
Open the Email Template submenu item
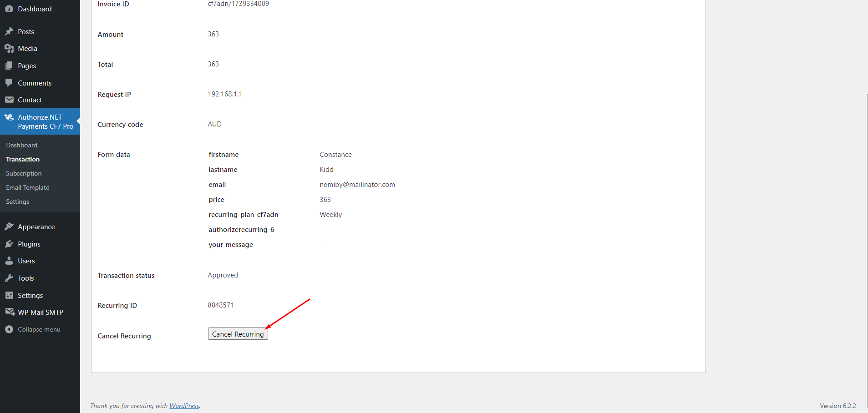coord(27,187)
